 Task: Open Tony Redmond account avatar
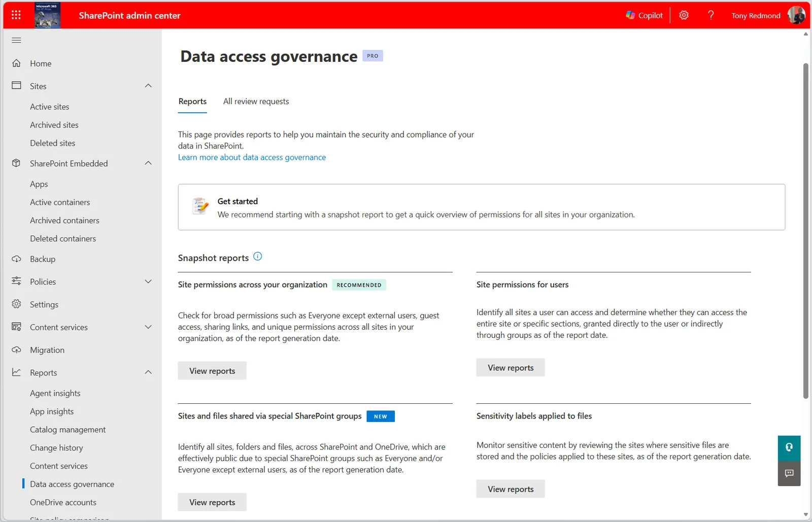tap(796, 15)
